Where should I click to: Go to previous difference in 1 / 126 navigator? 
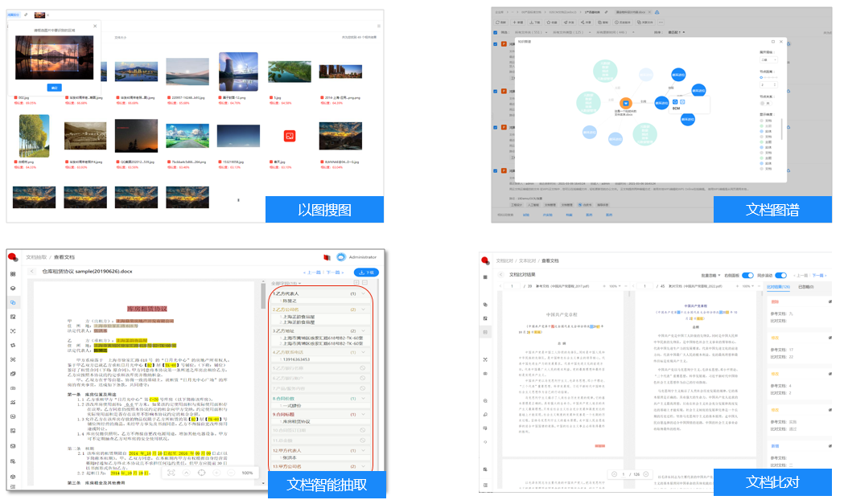[614, 474]
